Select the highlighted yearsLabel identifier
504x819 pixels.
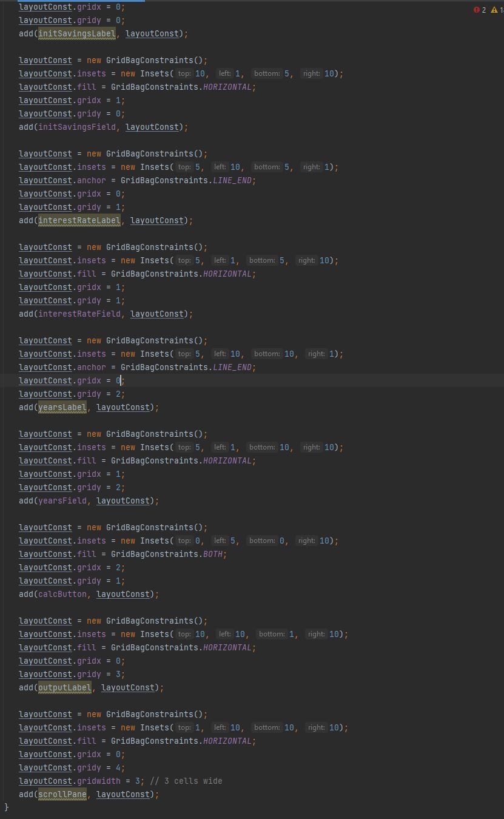(x=62, y=407)
